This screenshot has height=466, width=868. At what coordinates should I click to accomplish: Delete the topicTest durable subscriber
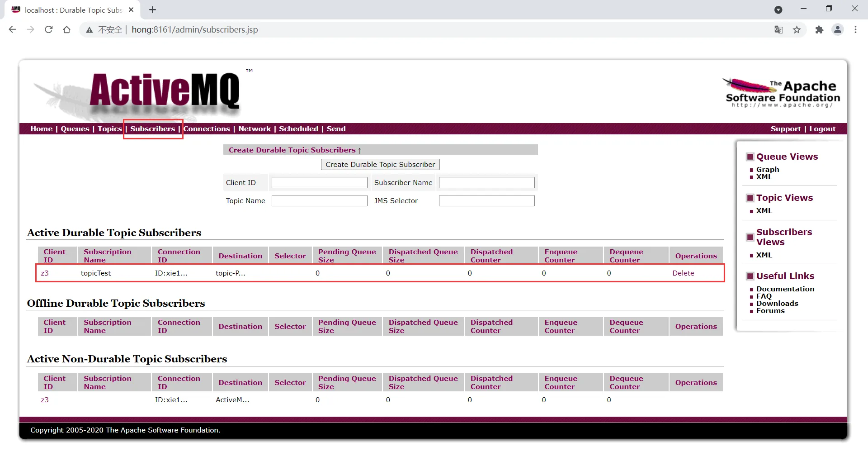pos(683,273)
